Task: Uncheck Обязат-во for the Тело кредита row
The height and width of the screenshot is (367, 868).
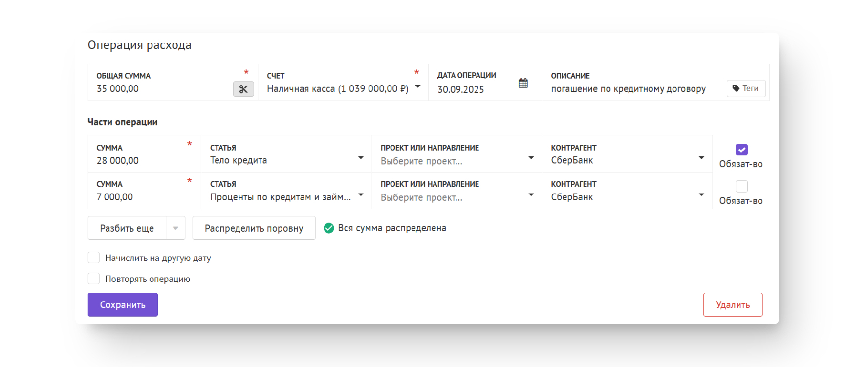Action: (x=741, y=150)
